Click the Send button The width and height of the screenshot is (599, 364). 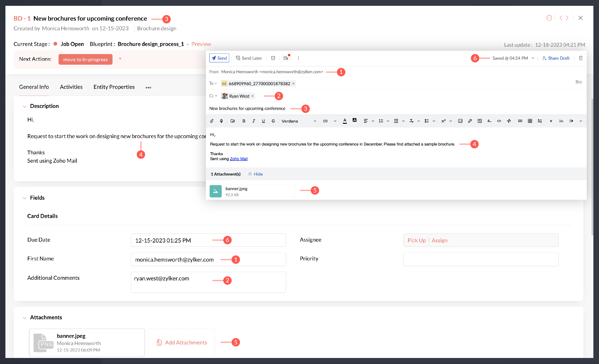(219, 58)
